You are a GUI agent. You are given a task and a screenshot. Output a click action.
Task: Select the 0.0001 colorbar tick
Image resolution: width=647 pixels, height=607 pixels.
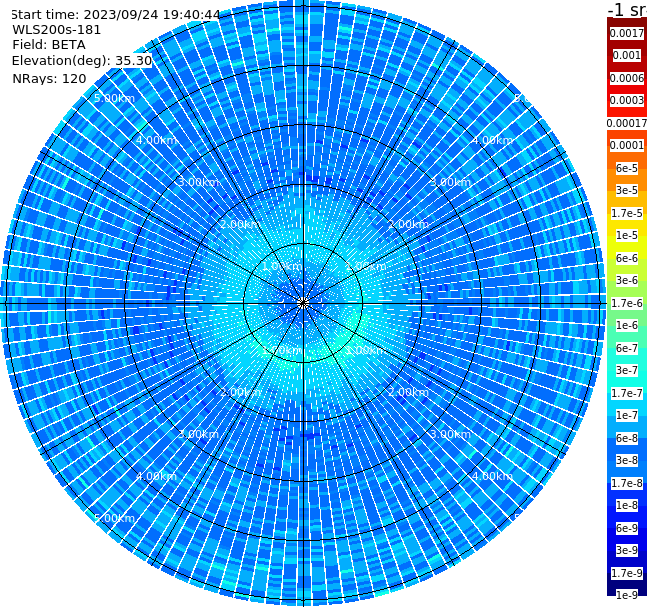pyautogui.click(x=627, y=145)
